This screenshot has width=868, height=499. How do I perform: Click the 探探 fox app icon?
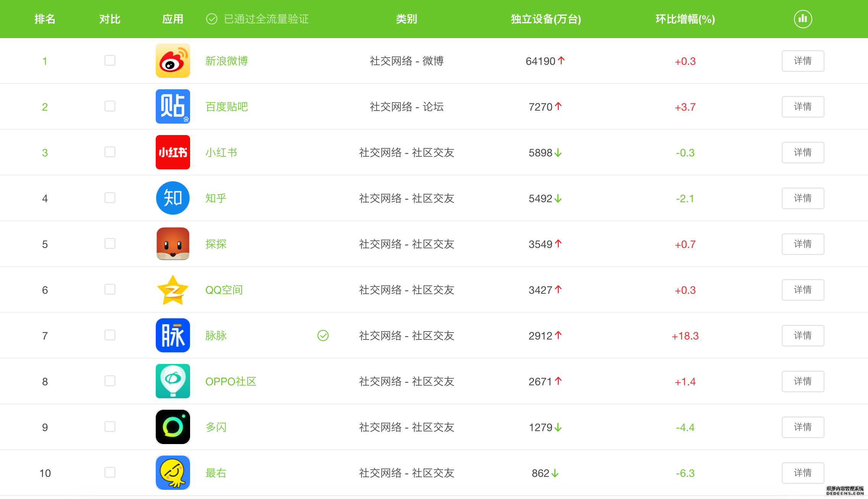[173, 244]
